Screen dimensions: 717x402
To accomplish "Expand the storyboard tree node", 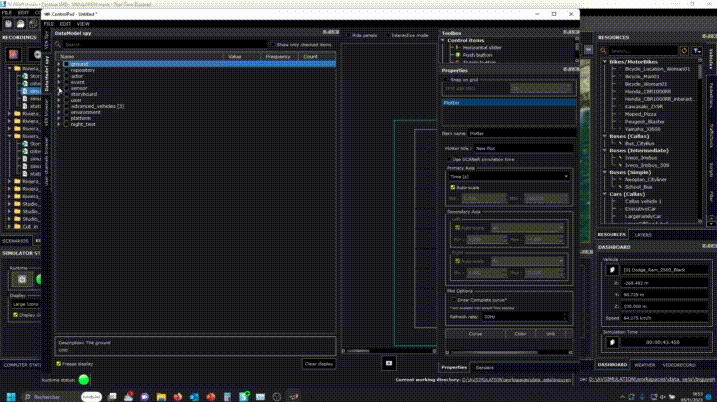I will 59,94.
